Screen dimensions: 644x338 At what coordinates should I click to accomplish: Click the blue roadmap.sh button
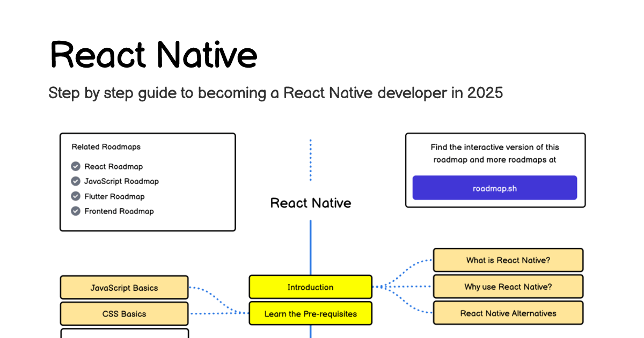coord(494,188)
